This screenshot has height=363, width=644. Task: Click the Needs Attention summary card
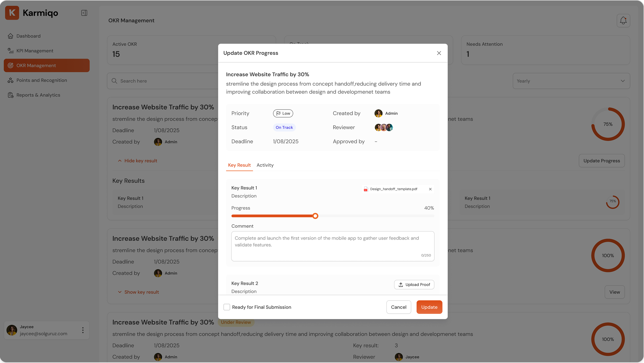pos(545,50)
